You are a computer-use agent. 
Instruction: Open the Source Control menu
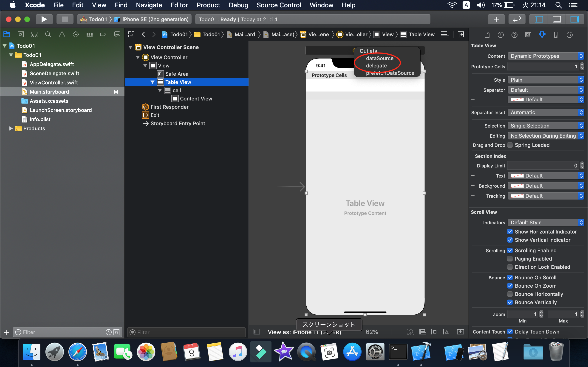(x=279, y=5)
